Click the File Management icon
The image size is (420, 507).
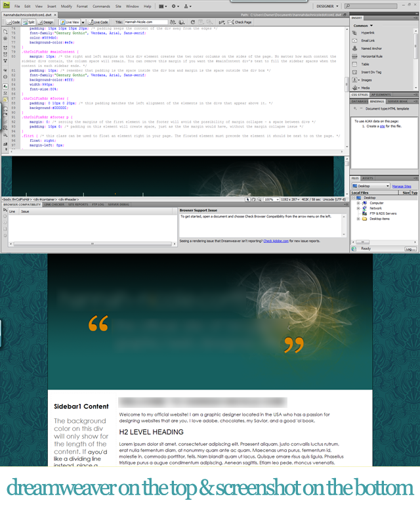pos(173,22)
